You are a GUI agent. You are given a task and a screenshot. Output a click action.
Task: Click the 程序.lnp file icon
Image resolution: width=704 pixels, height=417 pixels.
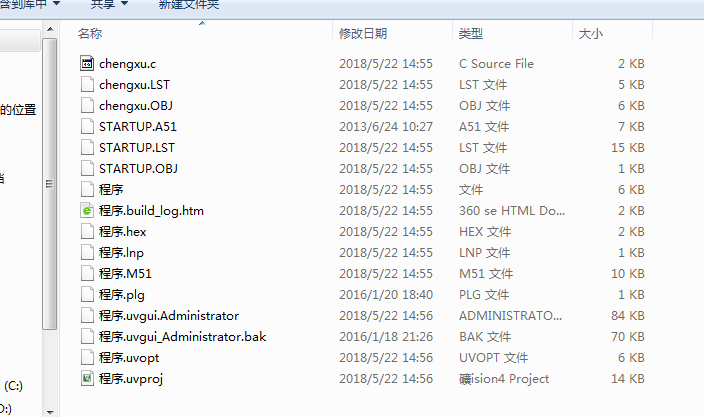click(87, 252)
